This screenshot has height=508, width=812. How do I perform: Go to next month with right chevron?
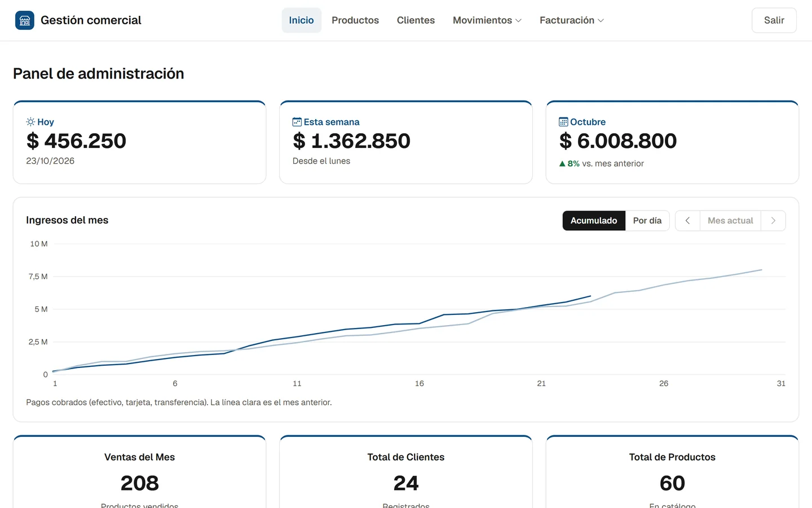(773, 221)
